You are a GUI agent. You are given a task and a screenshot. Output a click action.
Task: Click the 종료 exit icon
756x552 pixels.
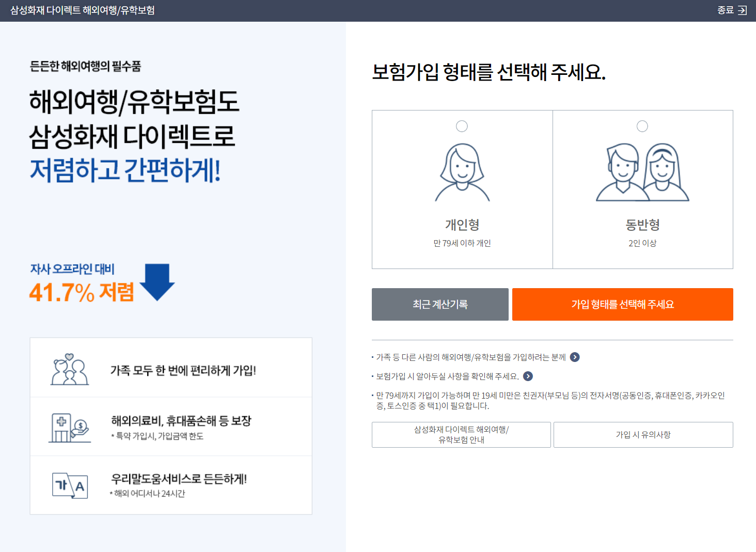[x=742, y=10]
